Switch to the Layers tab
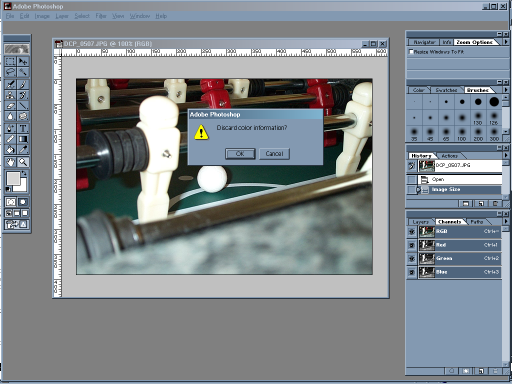 coord(420,222)
